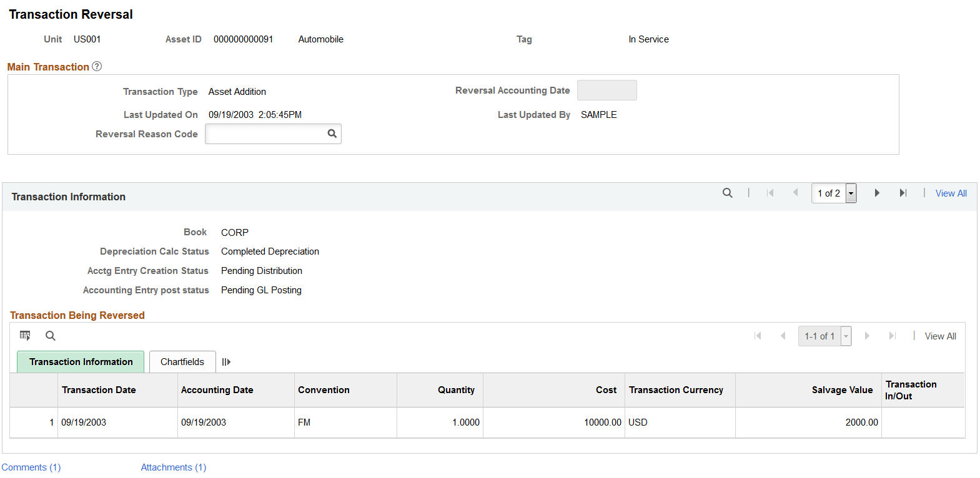Click View All in Transaction Being Reversed grid
Screen dimensions: 980x478
[x=940, y=336]
